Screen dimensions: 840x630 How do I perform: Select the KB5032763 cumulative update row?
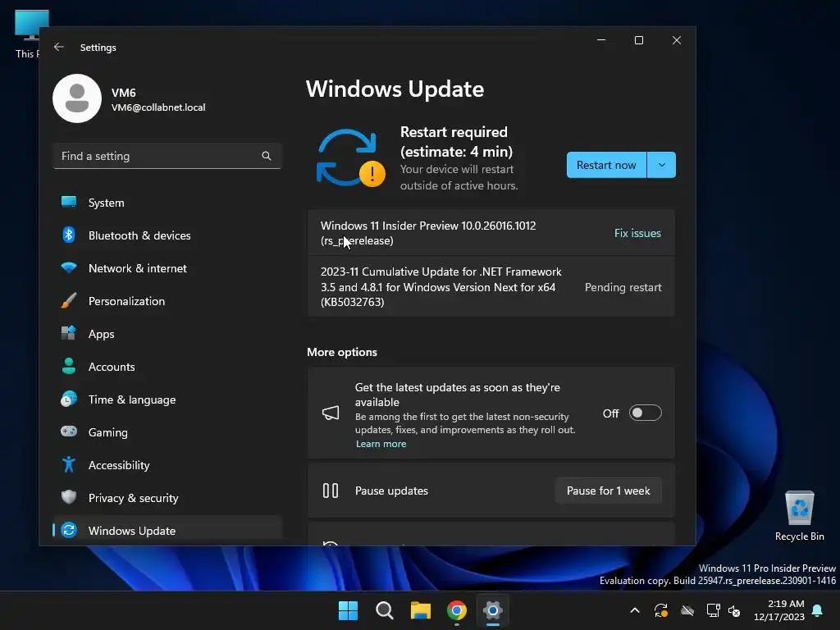tap(491, 286)
